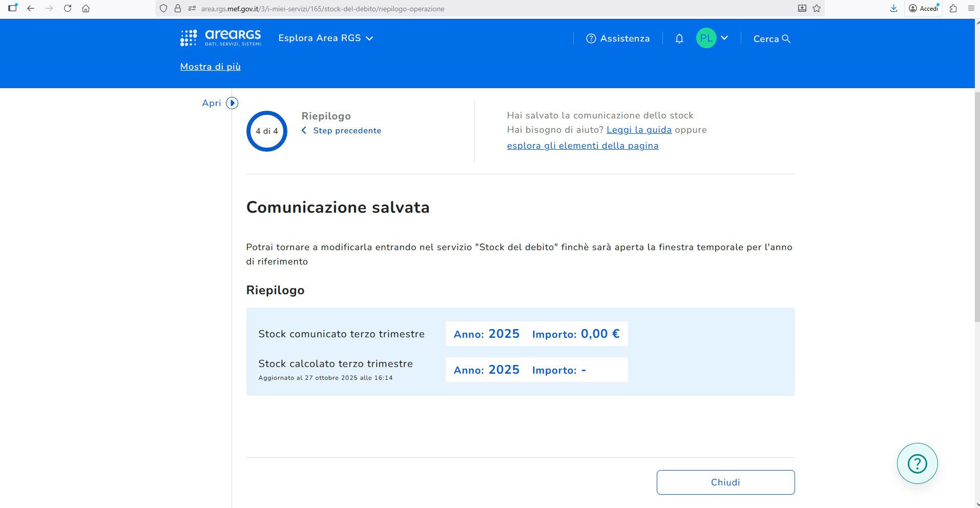Expand the Esplora Area RGS dropdown
980x508 pixels.
pyautogui.click(x=325, y=38)
